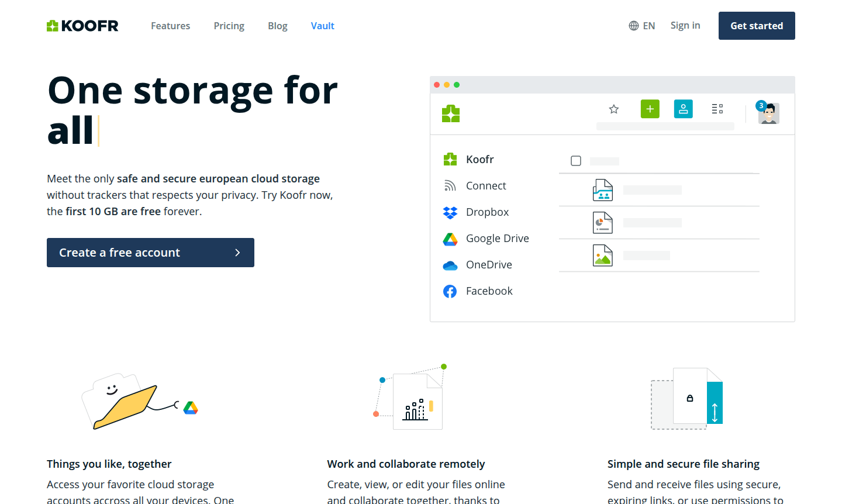Go to the Pricing page
The height and width of the screenshot is (504, 842).
(229, 26)
